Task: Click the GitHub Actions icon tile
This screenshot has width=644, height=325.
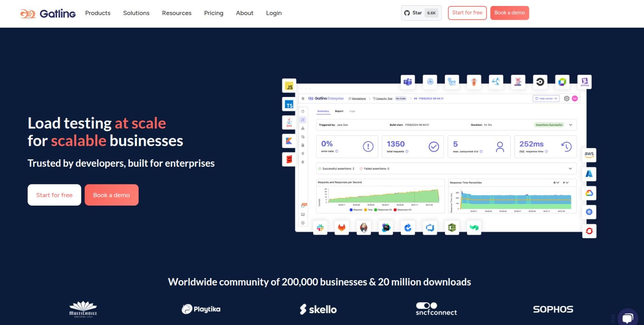Action: click(452, 82)
